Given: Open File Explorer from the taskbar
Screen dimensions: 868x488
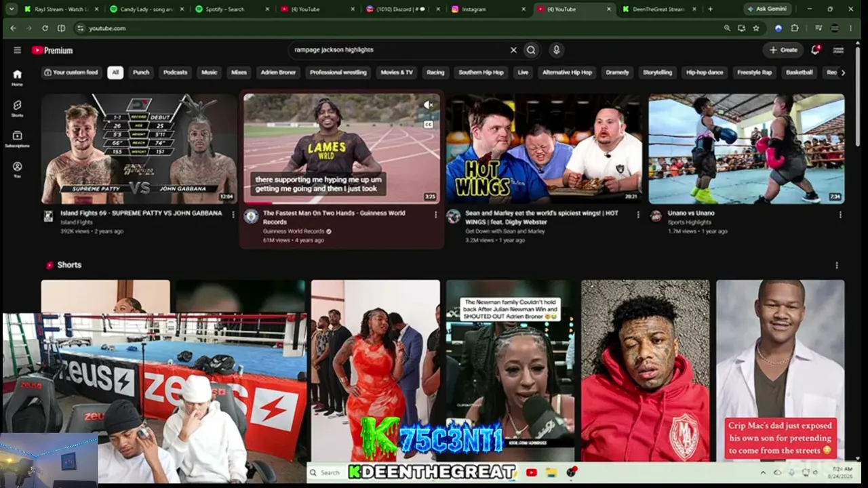Looking at the screenshot, I should (551, 472).
